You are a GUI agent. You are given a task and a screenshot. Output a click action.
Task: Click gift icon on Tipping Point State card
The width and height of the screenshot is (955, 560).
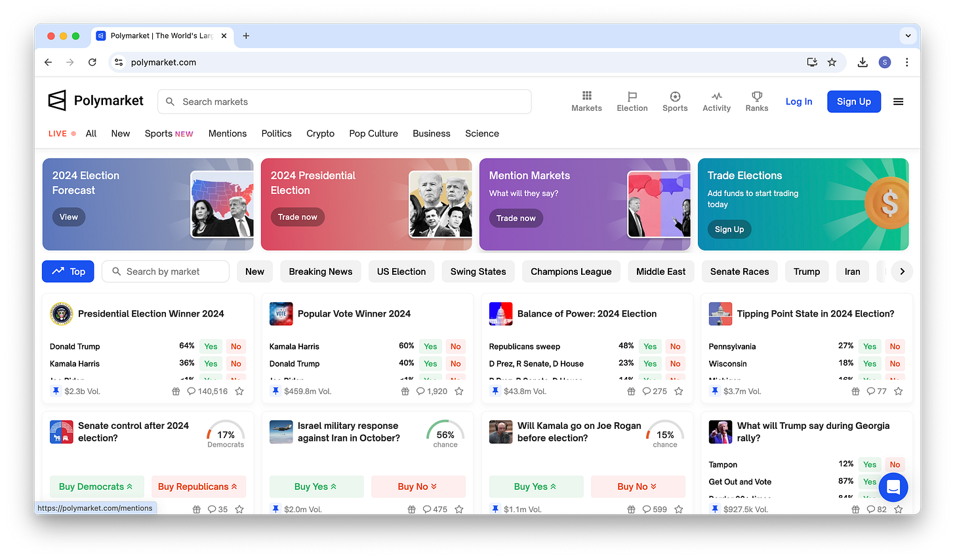855,391
